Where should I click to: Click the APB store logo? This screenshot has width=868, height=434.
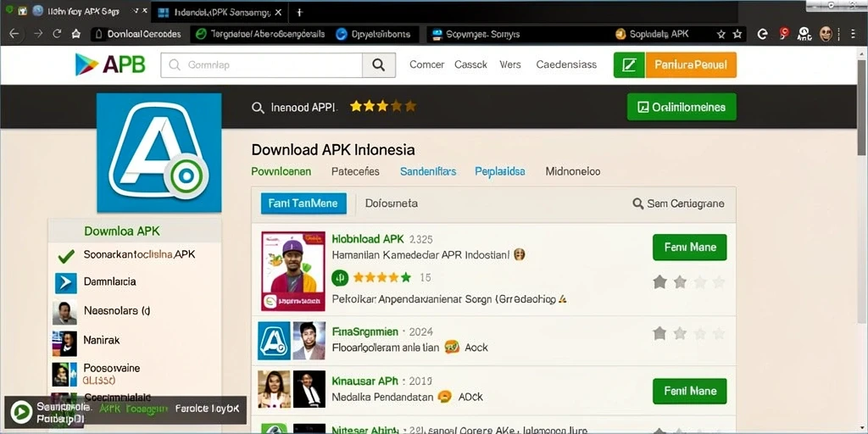pyautogui.click(x=109, y=64)
